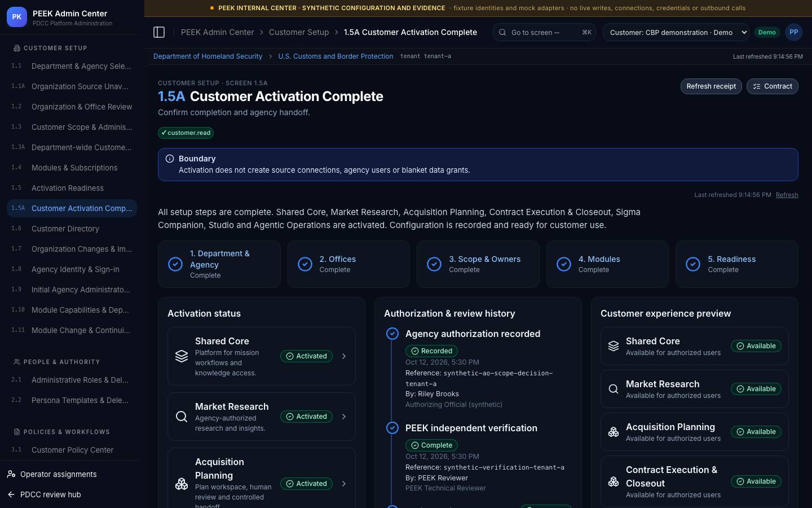This screenshot has height=508, width=812.
Task: Follow the Department of Homeland Security link
Action: tap(208, 56)
